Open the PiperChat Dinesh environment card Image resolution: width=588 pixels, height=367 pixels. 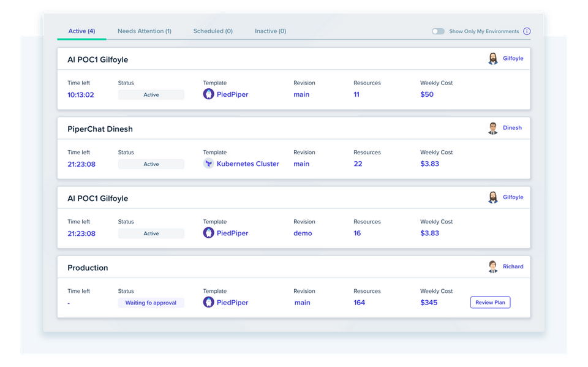[100, 129]
